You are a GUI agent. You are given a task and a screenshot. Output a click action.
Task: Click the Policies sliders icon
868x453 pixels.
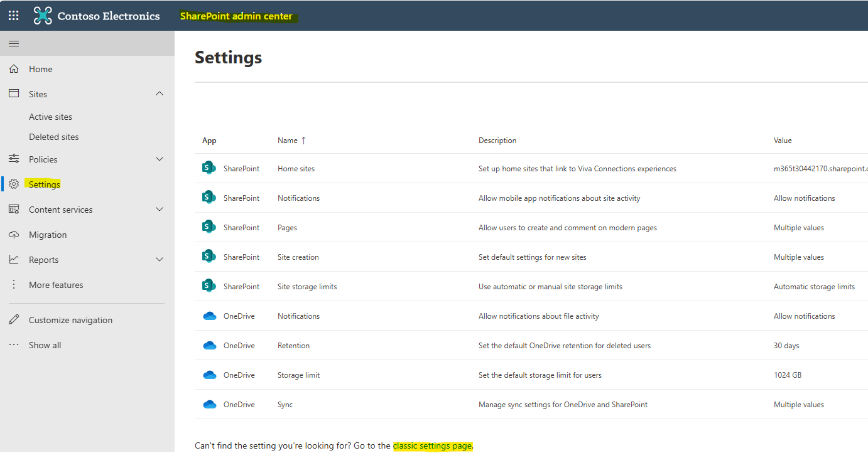14,159
